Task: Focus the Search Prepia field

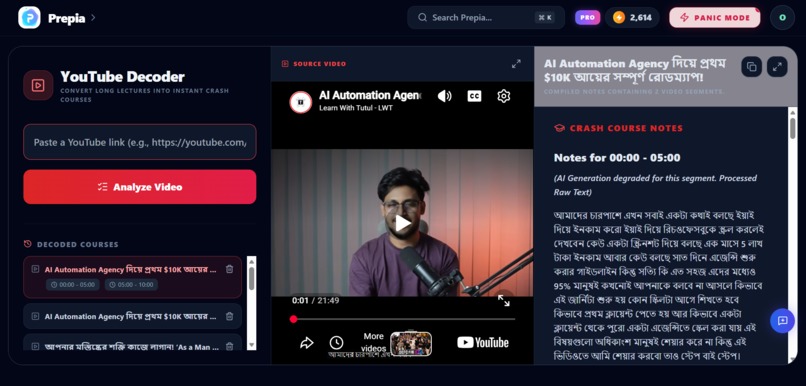Action: pos(486,17)
